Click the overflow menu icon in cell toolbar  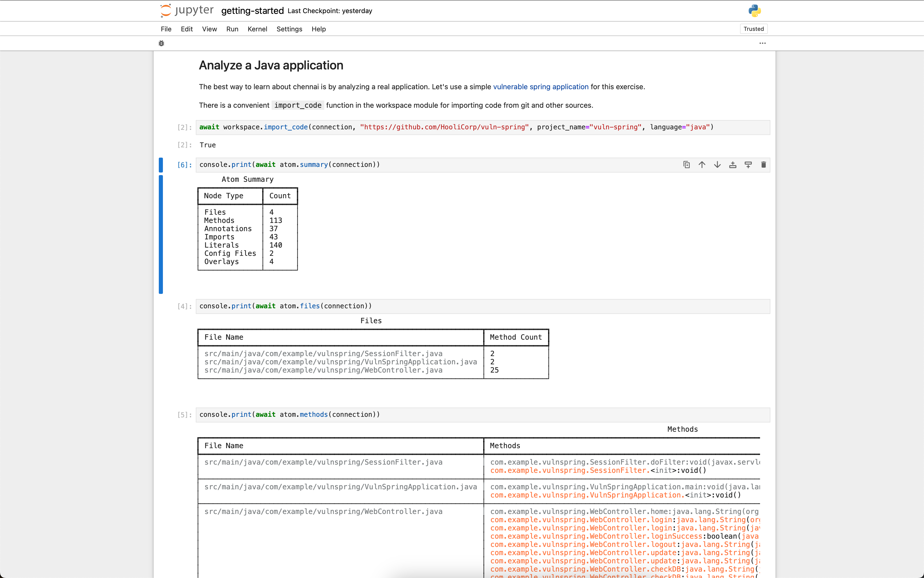click(762, 43)
